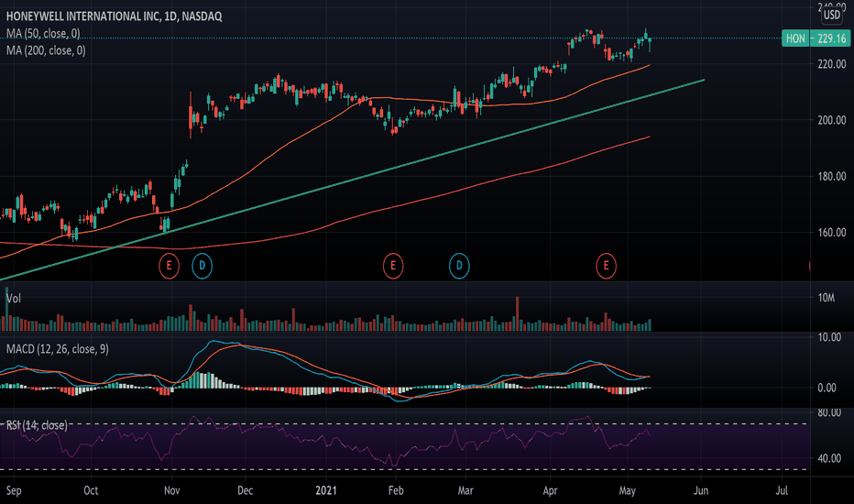Click the Mar label on time axis
The height and width of the screenshot is (504, 854).
tap(465, 490)
